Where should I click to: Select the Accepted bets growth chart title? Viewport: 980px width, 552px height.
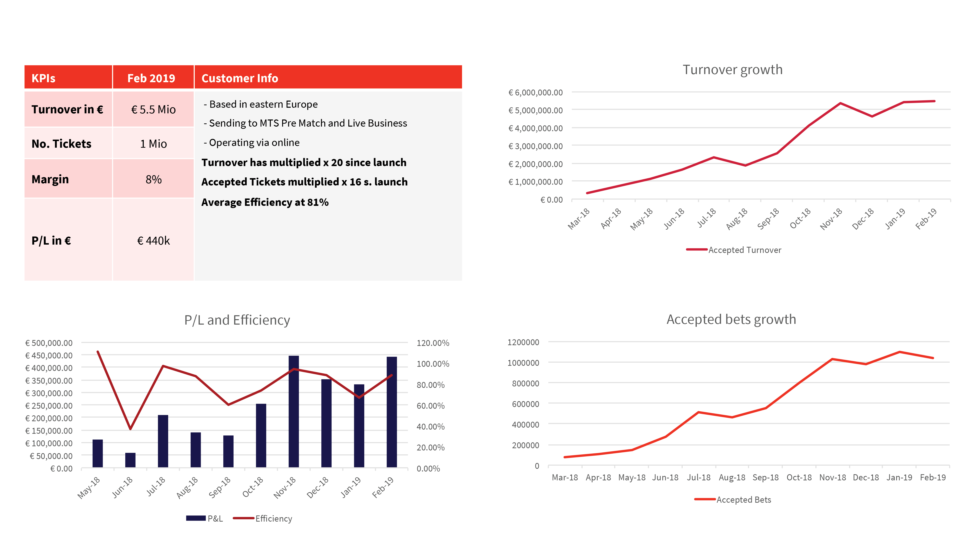pos(731,319)
